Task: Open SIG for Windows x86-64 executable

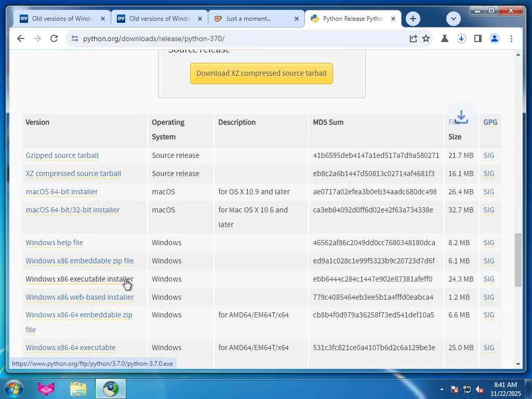Action: [488, 348]
